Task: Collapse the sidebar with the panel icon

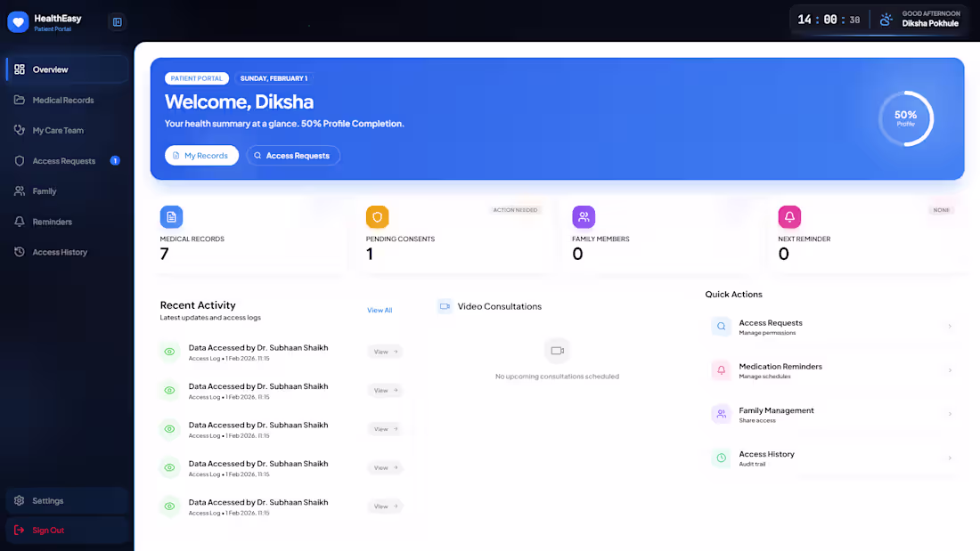Action: pos(117,22)
